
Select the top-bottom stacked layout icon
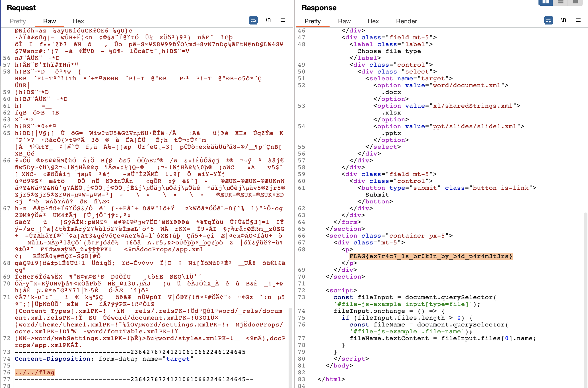coord(561,2)
